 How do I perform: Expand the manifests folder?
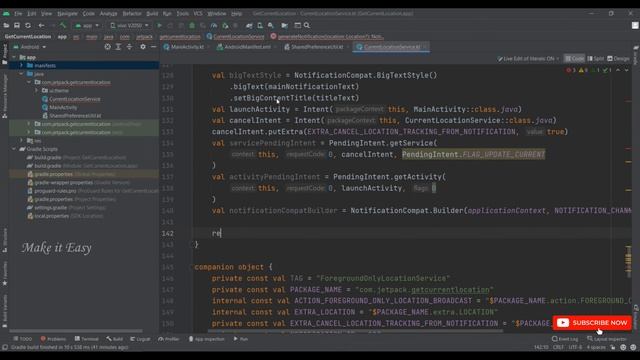coord(22,65)
